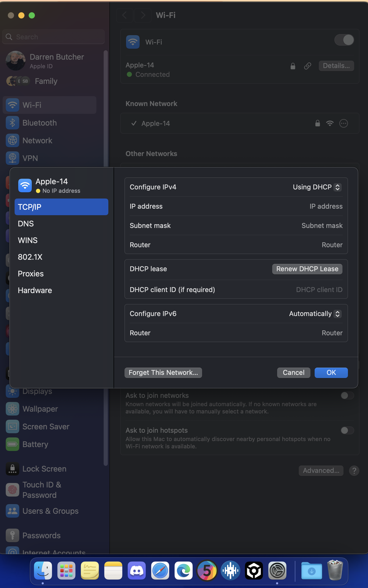
Task: Open the yellow Stickies app in dock
Action: [x=90, y=571]
